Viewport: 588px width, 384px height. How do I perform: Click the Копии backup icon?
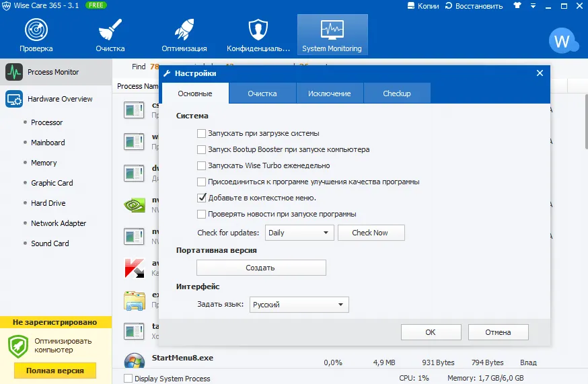coord(411,5)
